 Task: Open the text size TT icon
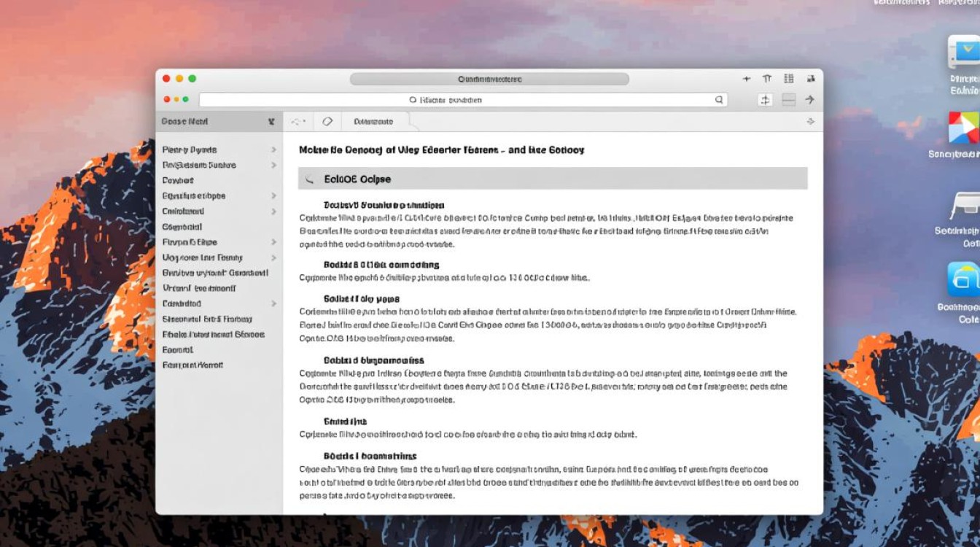click(x=767, y=79)
